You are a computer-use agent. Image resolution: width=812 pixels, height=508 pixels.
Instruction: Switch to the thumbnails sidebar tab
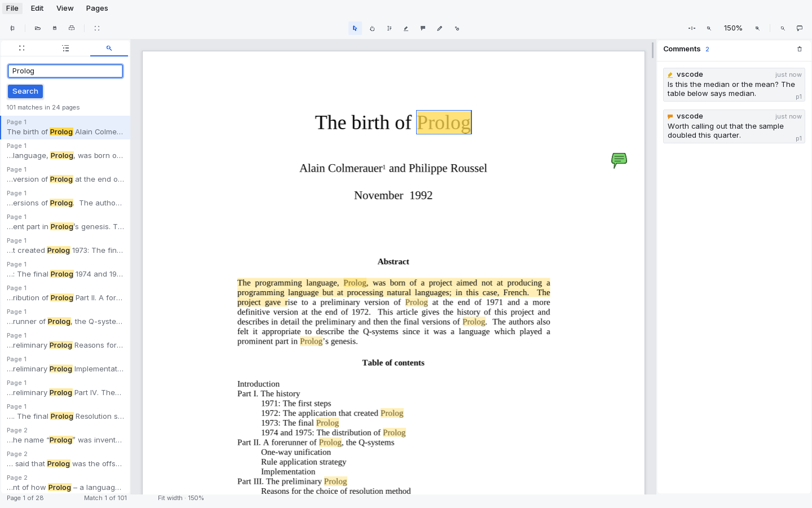21,49
